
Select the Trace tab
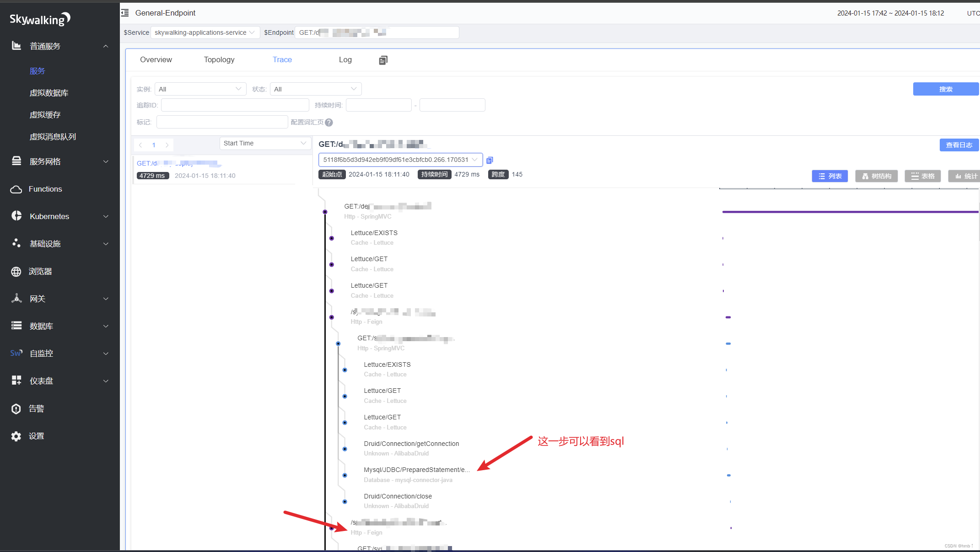click(282, 59)
